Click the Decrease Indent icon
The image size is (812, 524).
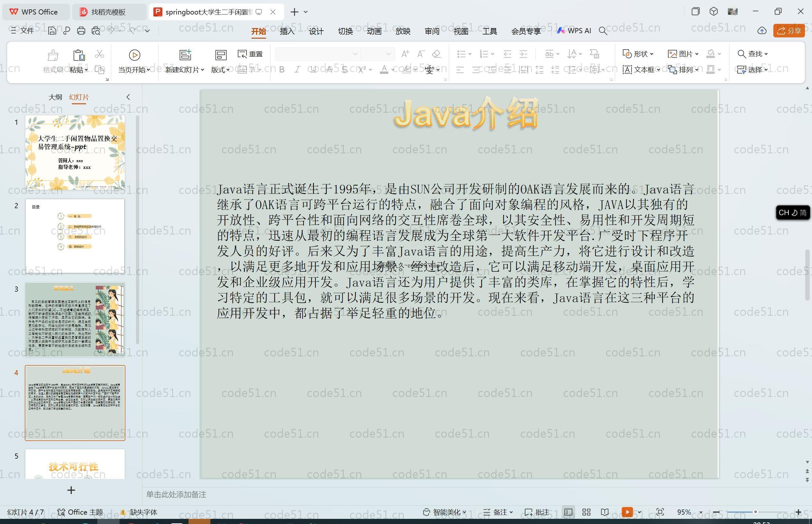click(x=507, y=54)
